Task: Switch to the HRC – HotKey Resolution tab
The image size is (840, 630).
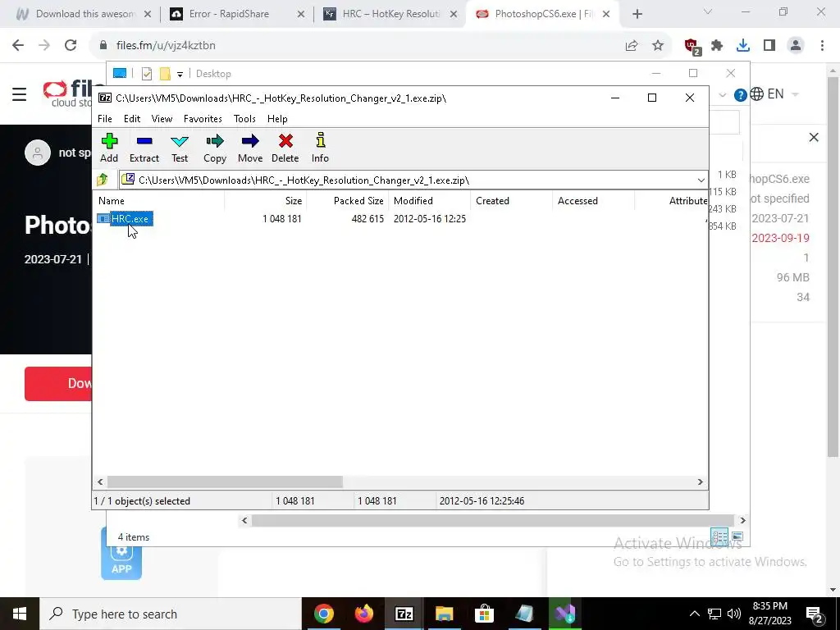Action: click(x=391, y=14)
